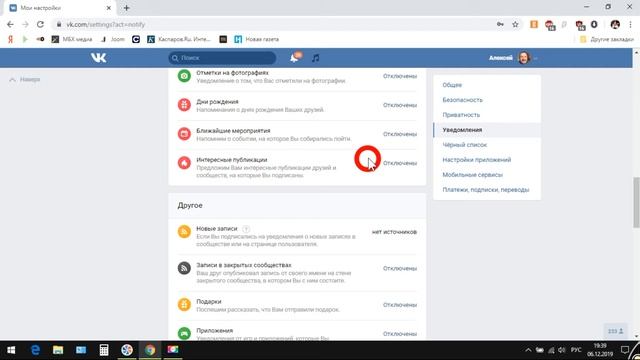Open the notifications bell in VK header

pos(295,58)
